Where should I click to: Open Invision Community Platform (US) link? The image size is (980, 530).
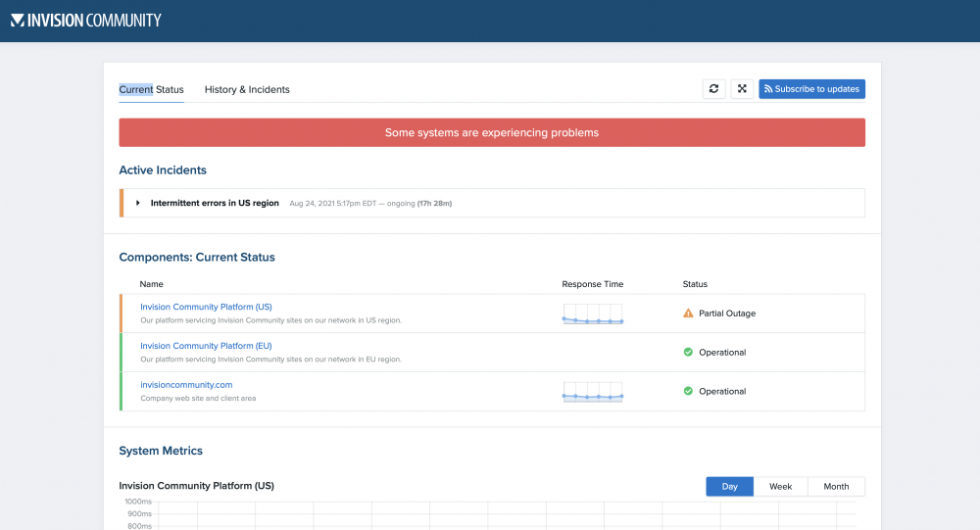(x=206, y=307)
